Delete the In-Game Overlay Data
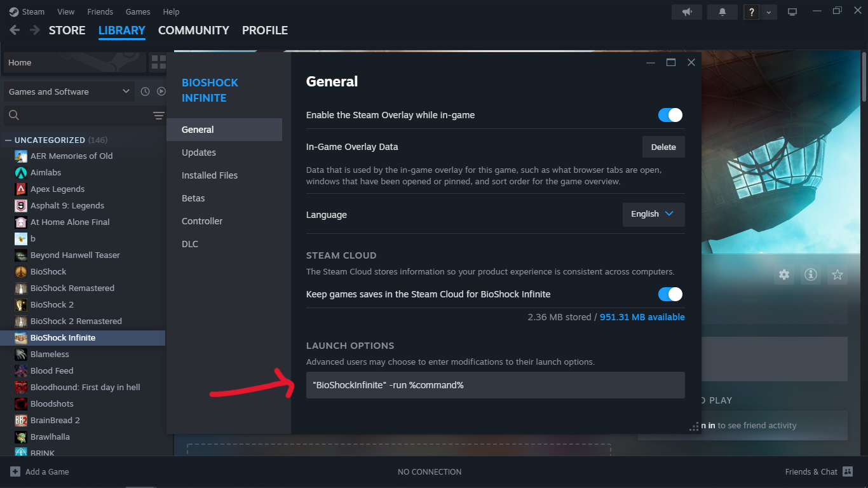 click(663, 147)
